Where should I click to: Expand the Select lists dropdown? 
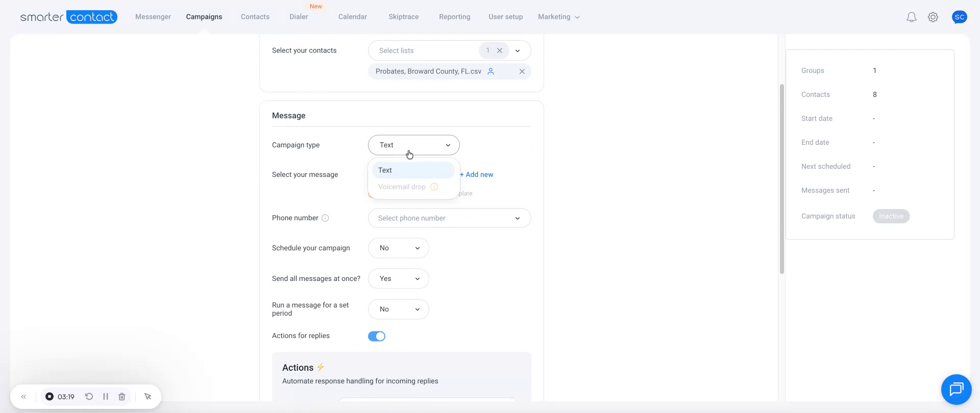(518, 50)
